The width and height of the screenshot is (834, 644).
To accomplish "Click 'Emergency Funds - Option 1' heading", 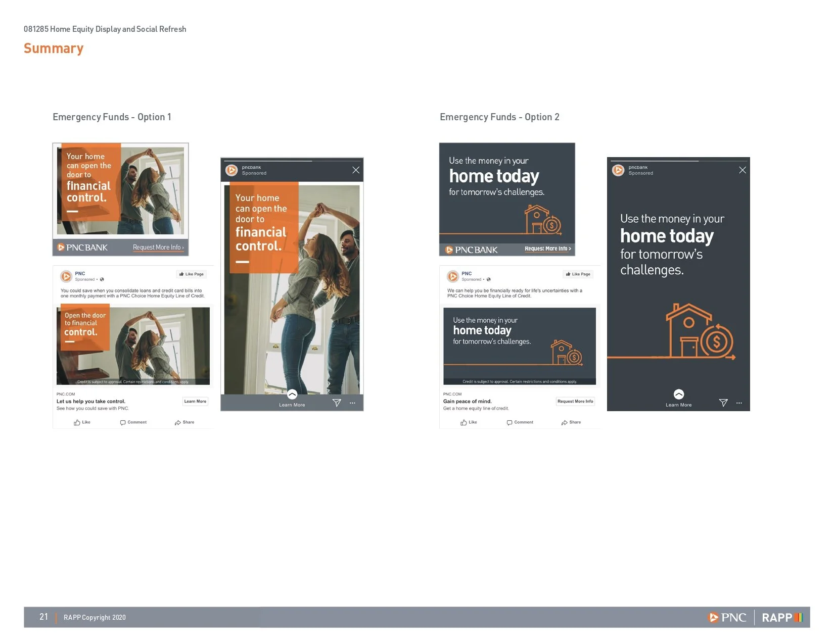I will (x=112, y=117).
